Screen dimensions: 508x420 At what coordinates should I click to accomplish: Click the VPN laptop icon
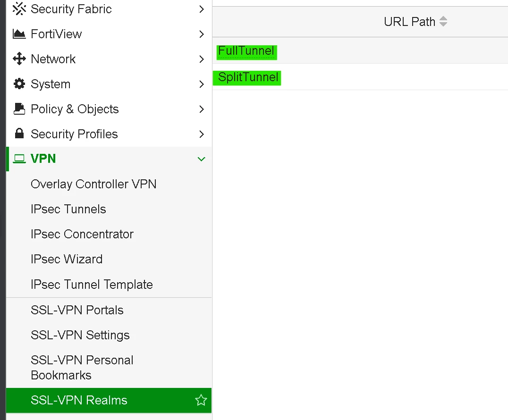tap(19, 159)
